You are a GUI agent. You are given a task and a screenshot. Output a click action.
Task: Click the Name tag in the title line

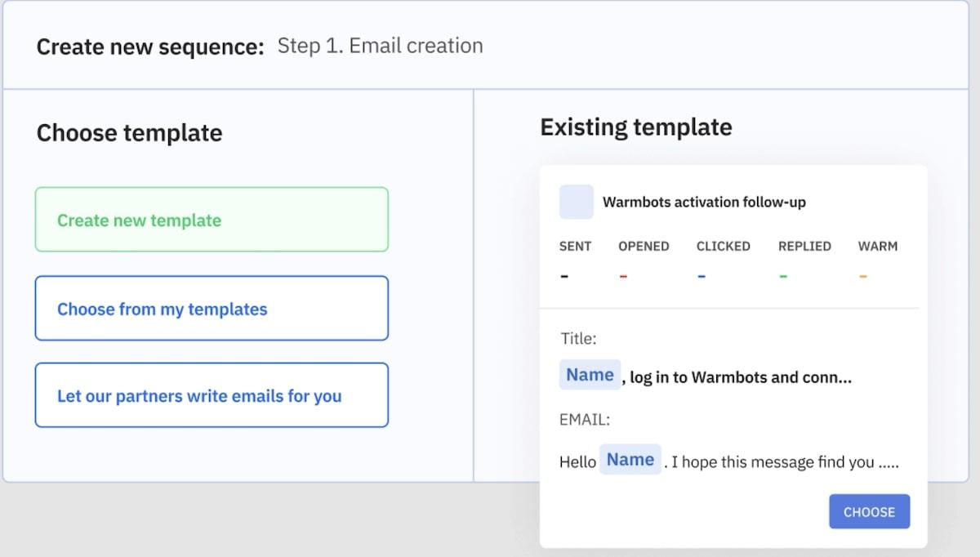tap(590, 375)
